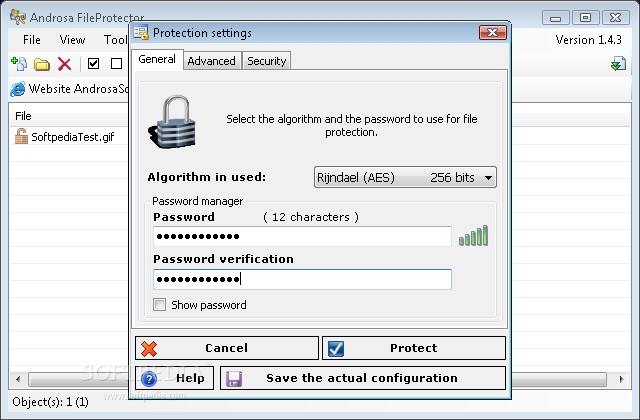This screenshot has width=640, height=420.
Task: Click the green password strength bars indicator
Action: [473, 236]
